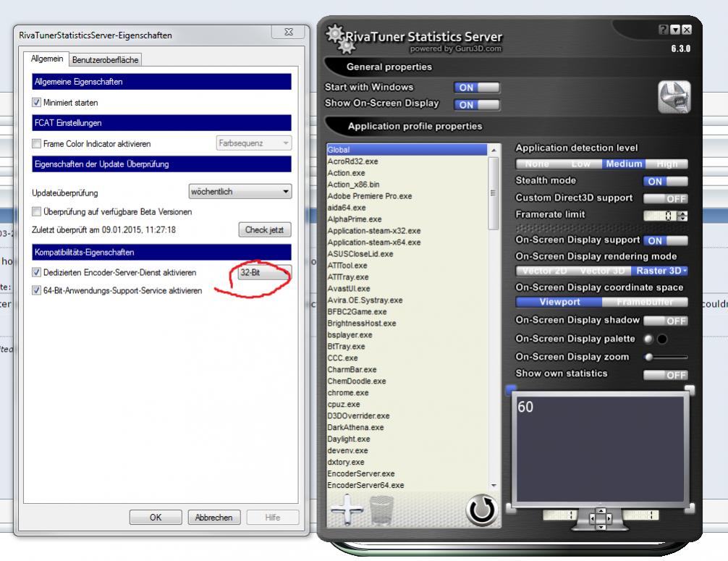Set detection level to None
This screenshot has width=728, height=561.
537,164
